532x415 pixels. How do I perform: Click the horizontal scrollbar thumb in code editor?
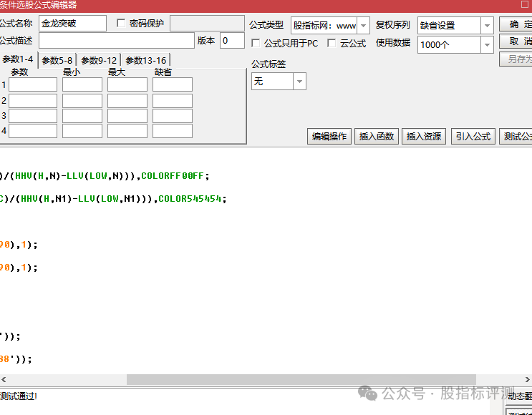301,379
